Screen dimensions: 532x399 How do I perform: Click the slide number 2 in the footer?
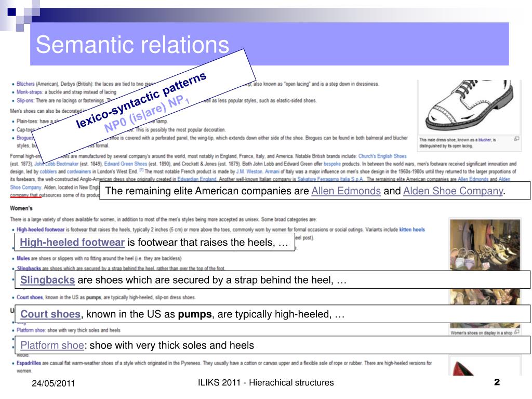point(497,382)
